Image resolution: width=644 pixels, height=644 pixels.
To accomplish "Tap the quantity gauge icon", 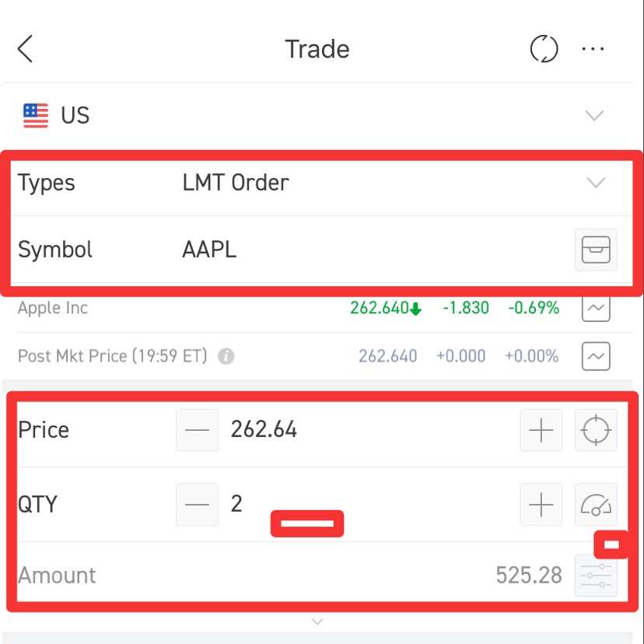I will [596, 504].
